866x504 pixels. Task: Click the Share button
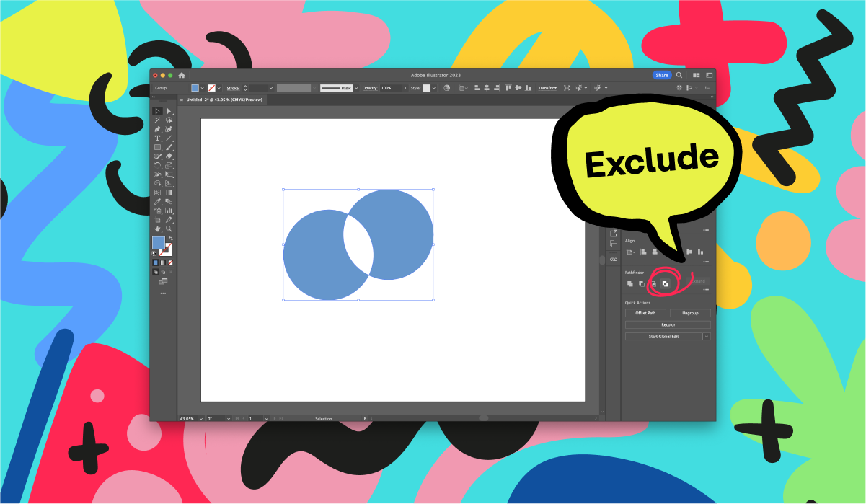(x=661, y=75)
